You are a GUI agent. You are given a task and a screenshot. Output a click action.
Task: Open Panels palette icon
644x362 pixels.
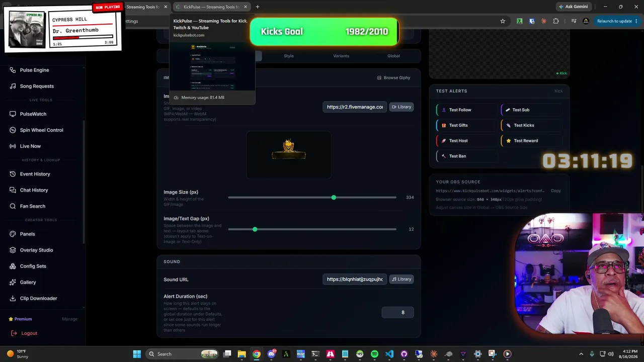[13, 234]
